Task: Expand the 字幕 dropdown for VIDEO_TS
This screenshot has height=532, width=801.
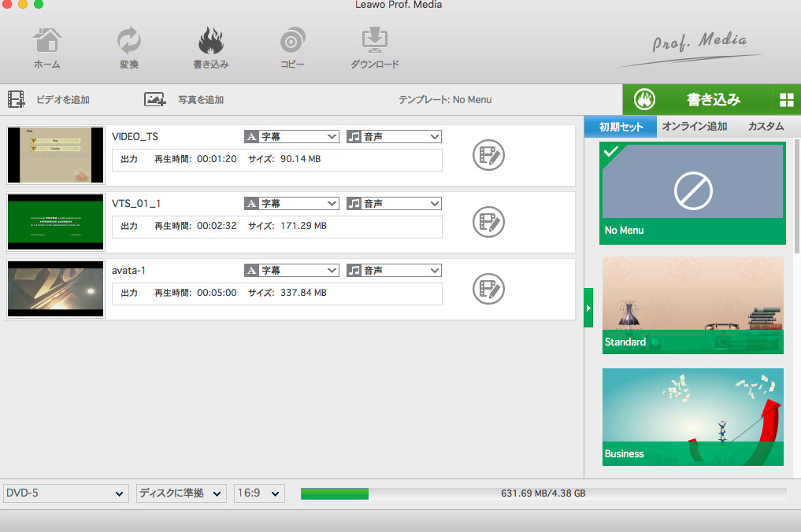Action: pyautogui.click(x=291, y=137)
